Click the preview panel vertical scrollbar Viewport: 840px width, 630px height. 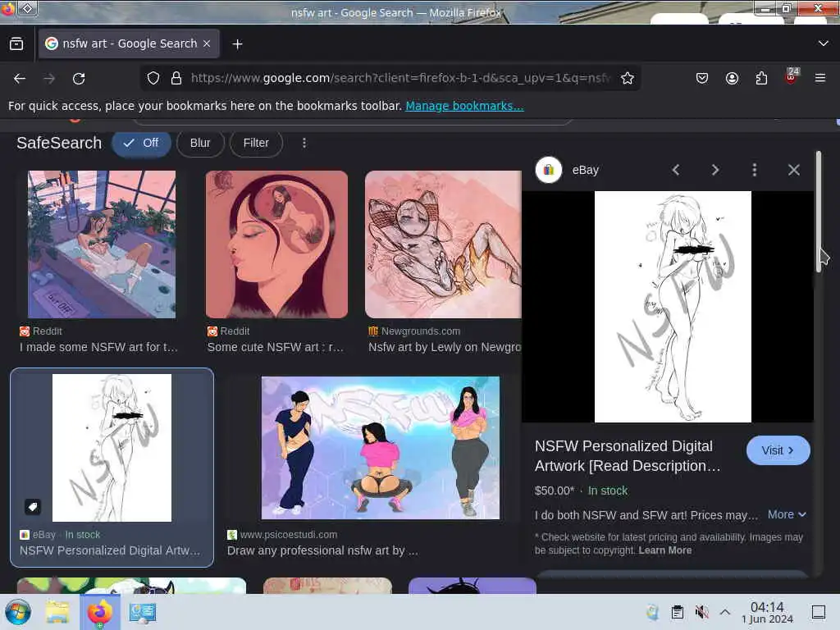click(819, 212)
